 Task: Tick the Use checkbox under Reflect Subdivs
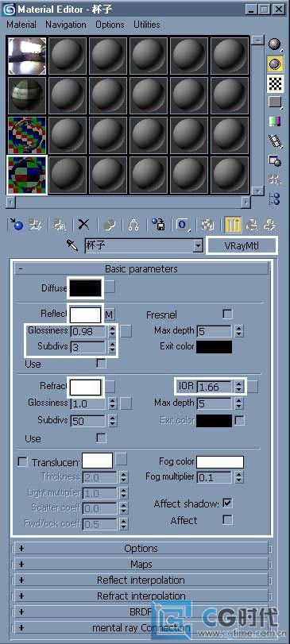click(101, 364)
